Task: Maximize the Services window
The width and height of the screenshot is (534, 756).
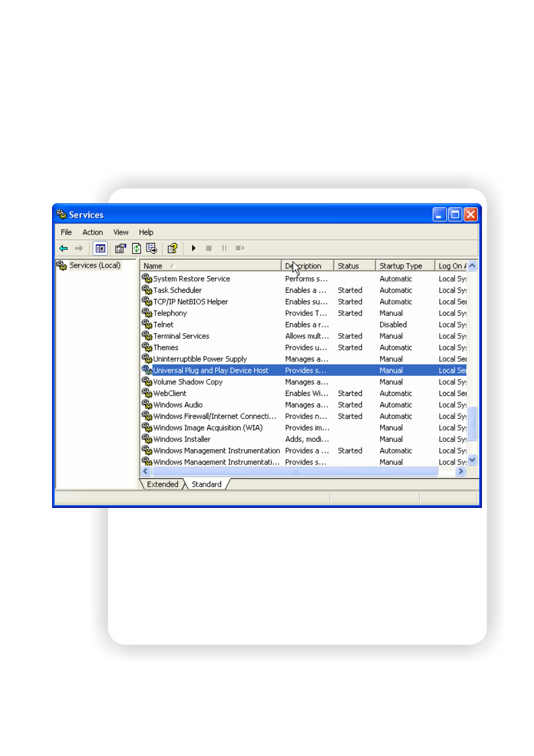Action: pyautogui.click(x=455, y=214)
